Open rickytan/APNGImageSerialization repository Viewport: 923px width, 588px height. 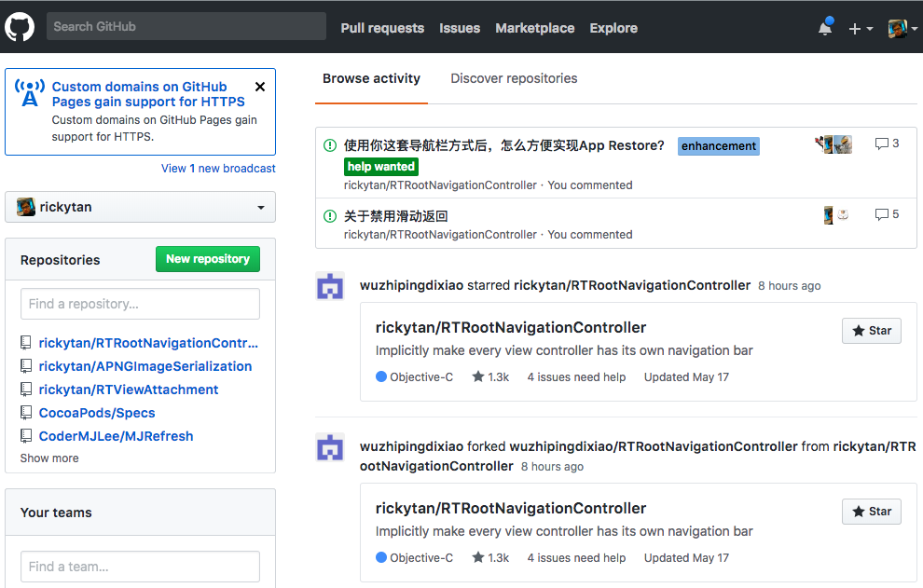(x=145, y=366)
